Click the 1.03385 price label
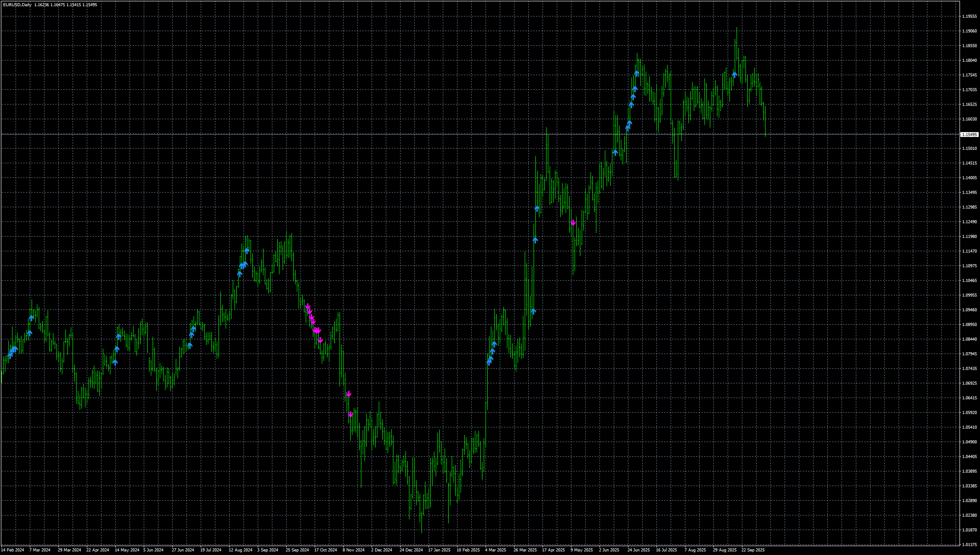This screenshot has height=555, width=980. coord(969,486)
